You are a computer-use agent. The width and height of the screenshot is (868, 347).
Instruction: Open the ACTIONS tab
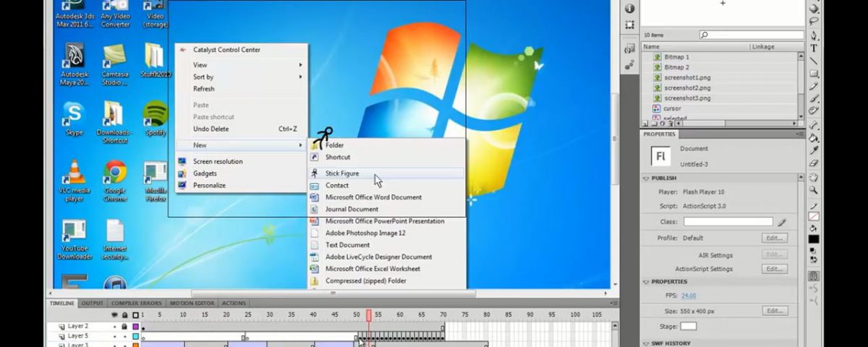[x=234, y=303]
